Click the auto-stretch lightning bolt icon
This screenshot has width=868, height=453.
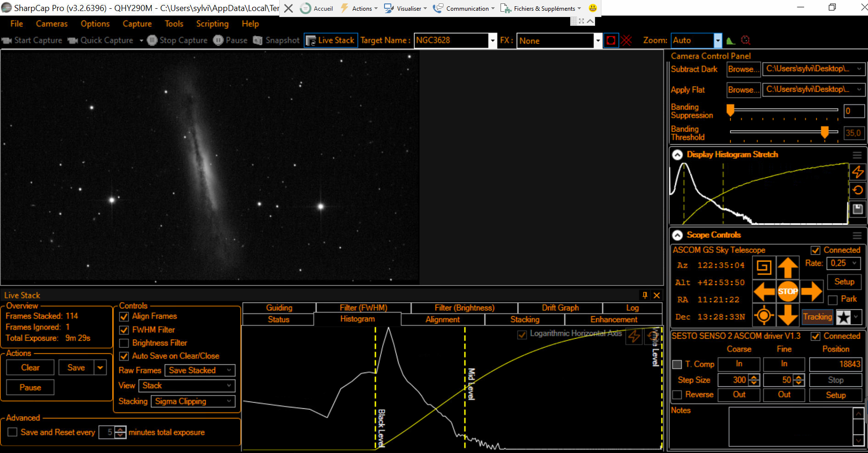[858, 172]
